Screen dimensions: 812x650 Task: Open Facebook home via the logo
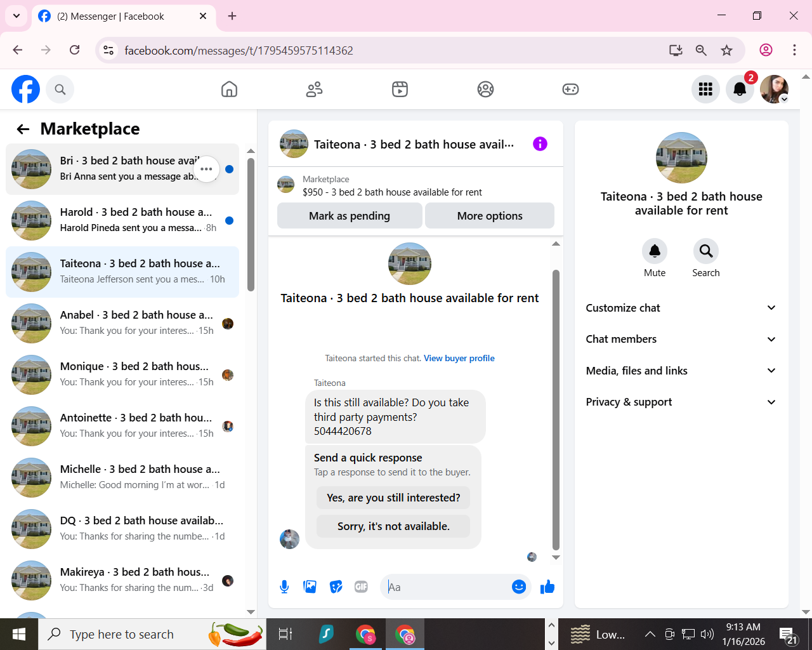25,89
